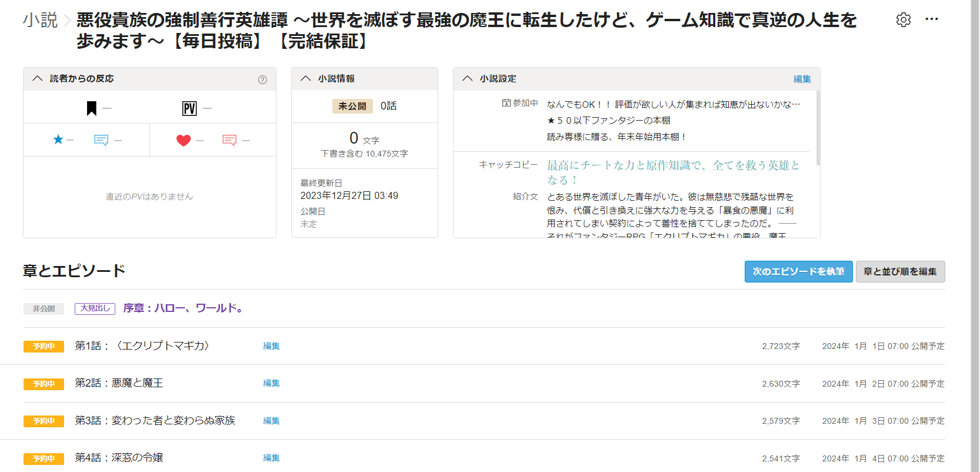Open the settings gear icon
The width and height of the screenshot is (980, 472).
coord(903,19)
